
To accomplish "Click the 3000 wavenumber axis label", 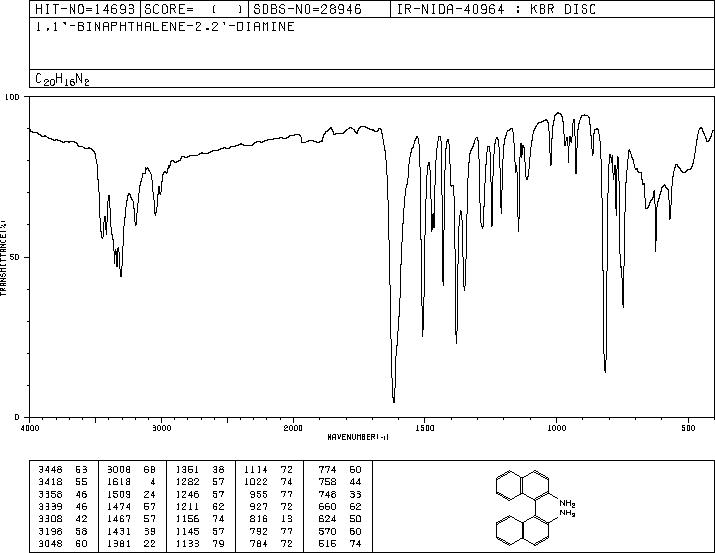I will pos(161,428).
